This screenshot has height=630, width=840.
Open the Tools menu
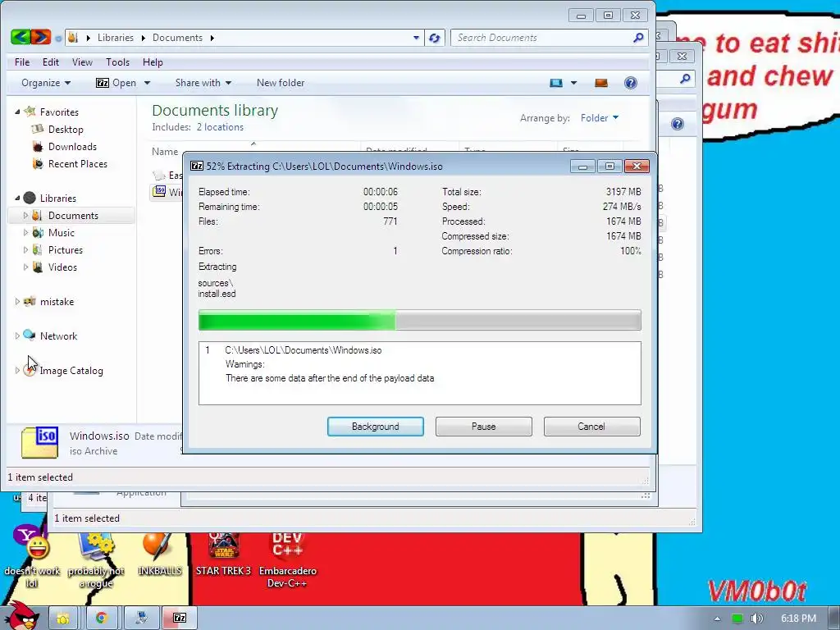pos(117,62)
